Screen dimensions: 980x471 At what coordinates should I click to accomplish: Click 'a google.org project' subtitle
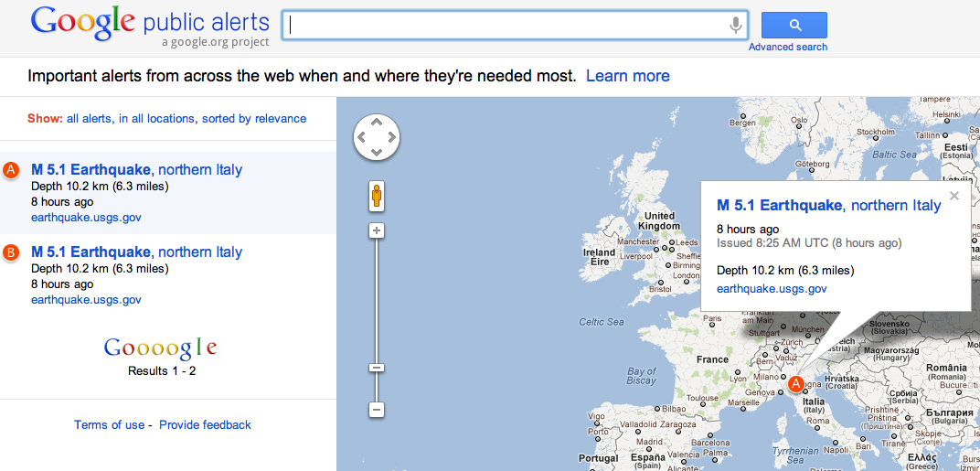point(215,43)
